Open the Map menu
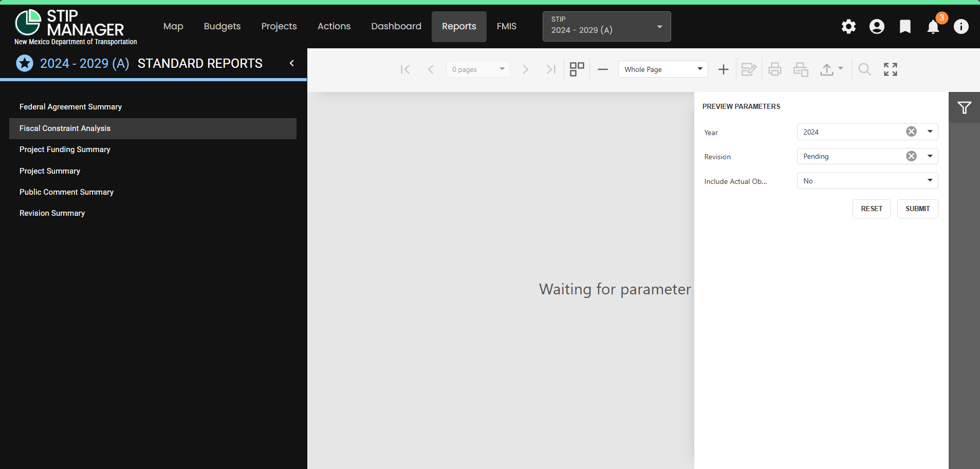Viewport: 980px width, 469px height. click(x=173, y=26)
